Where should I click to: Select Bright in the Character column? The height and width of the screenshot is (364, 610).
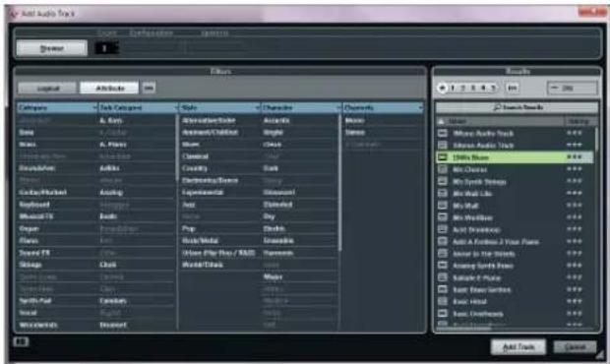(274, 133)
